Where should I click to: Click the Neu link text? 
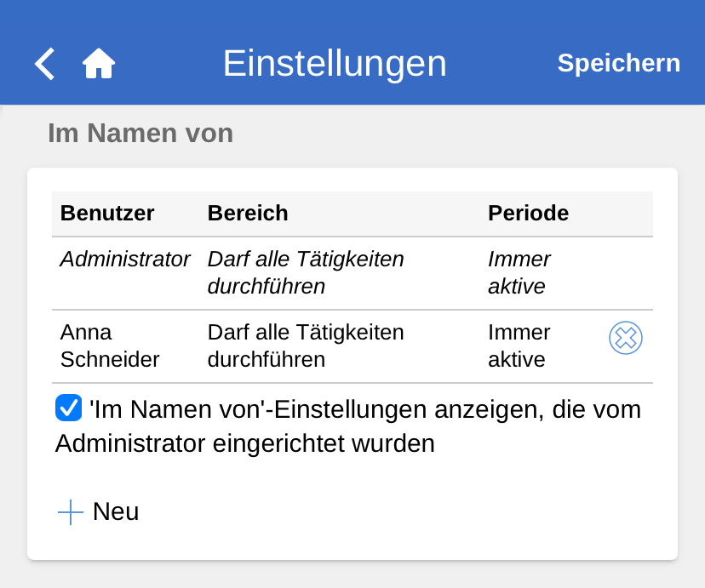(x=116, y=512)
